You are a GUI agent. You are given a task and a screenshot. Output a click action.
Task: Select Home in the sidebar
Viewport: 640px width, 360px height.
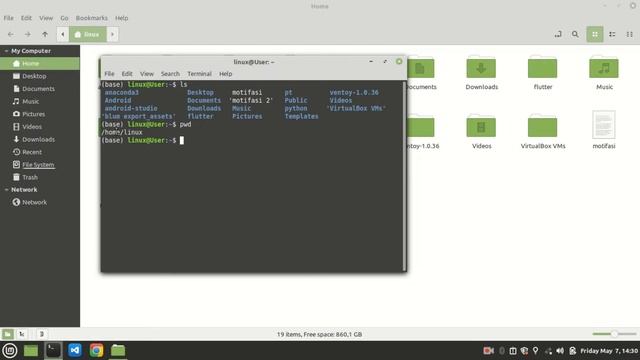(40, 63)
